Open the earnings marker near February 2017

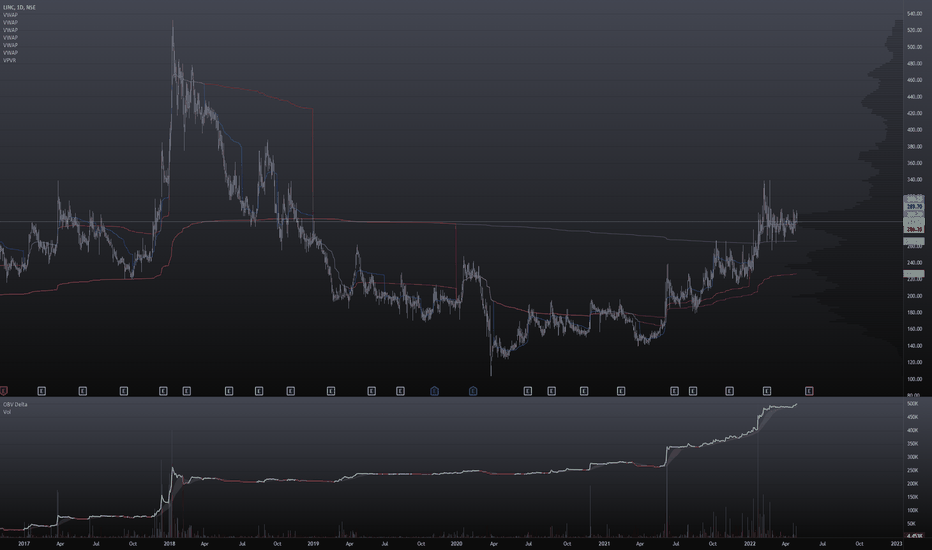(42, 391)
